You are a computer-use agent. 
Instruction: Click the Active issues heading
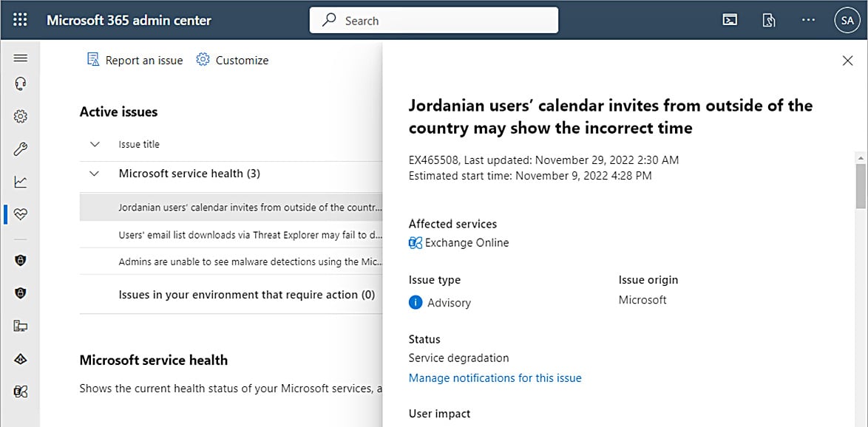click(x=118, y=112)
